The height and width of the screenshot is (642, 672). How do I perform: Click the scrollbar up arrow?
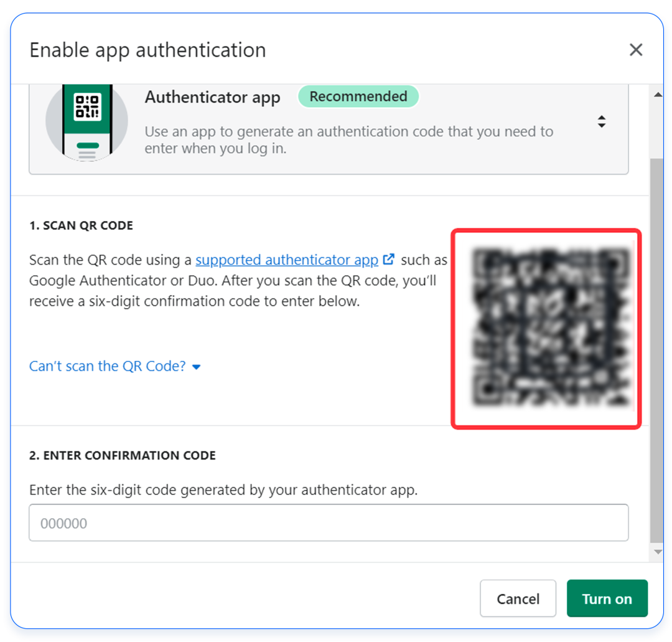coord(656,95)
